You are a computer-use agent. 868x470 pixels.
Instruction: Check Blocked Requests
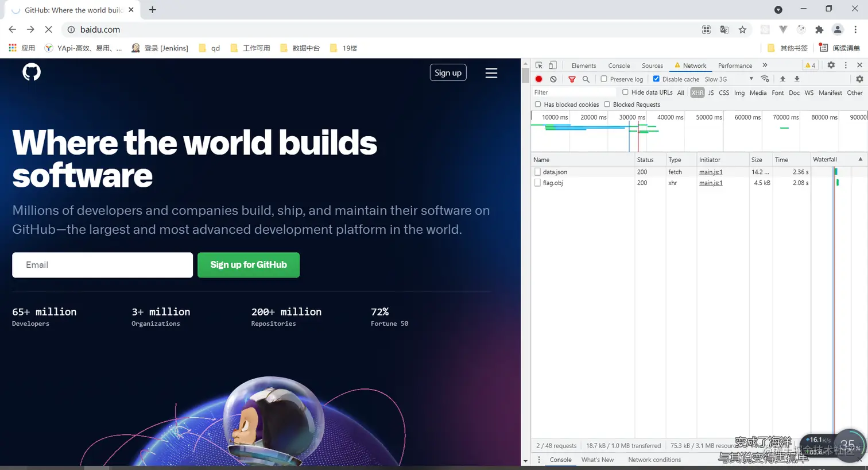tap(607, 105)
